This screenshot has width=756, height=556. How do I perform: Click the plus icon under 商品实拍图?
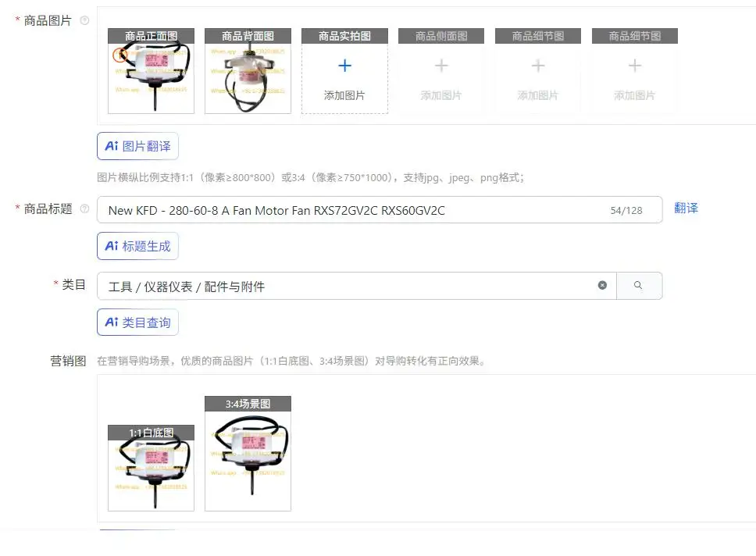344,66
